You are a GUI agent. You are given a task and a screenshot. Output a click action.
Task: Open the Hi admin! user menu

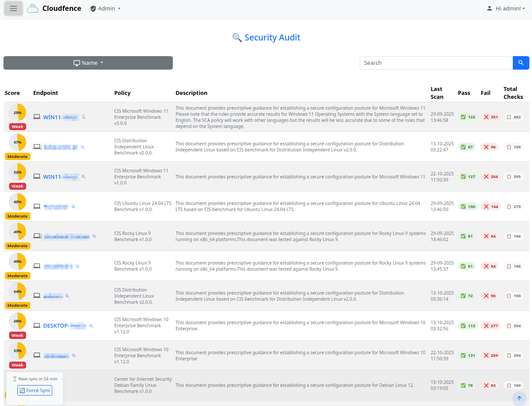(x=506, y=9)
